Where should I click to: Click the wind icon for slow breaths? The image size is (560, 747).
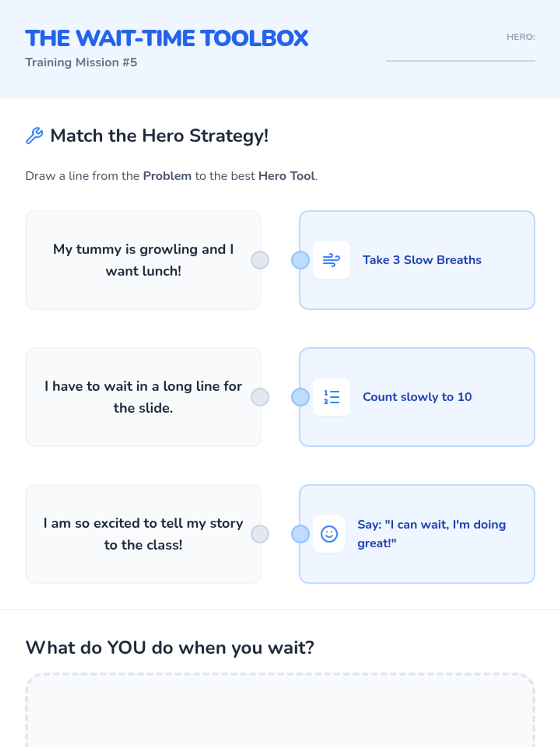331,260
